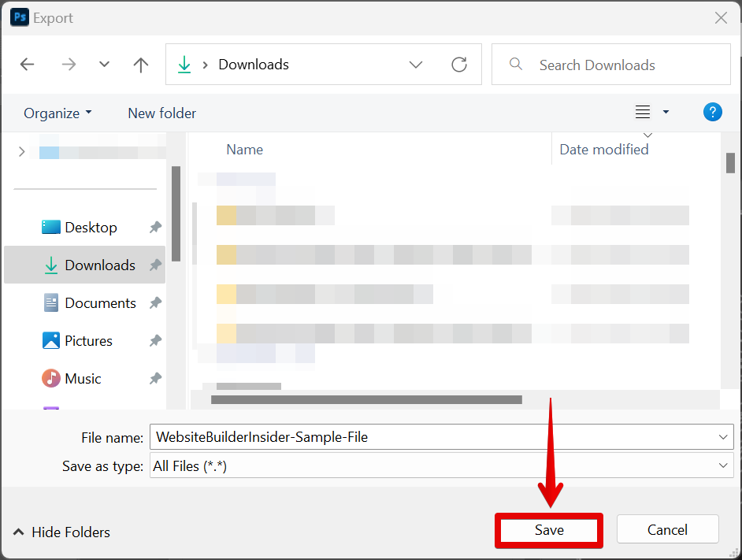
Task: Click New folder in the toolbar
Action: pos(161,113)
